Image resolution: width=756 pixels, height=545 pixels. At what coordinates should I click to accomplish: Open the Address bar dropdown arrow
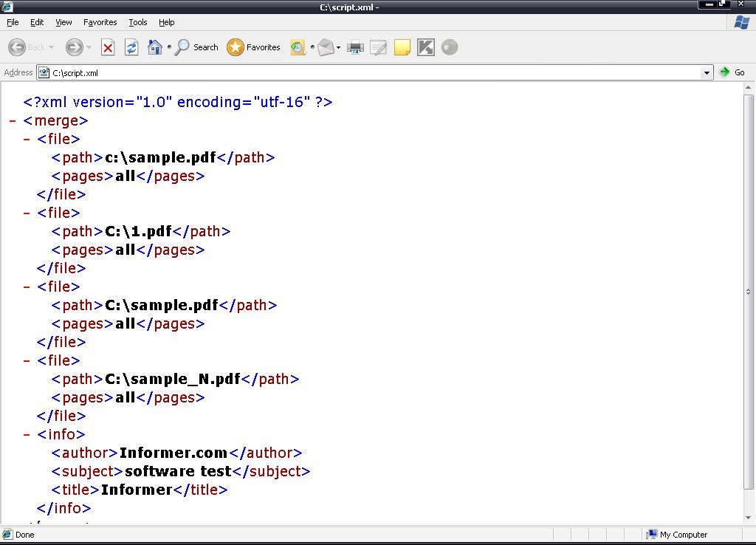(x=707, y=72)
